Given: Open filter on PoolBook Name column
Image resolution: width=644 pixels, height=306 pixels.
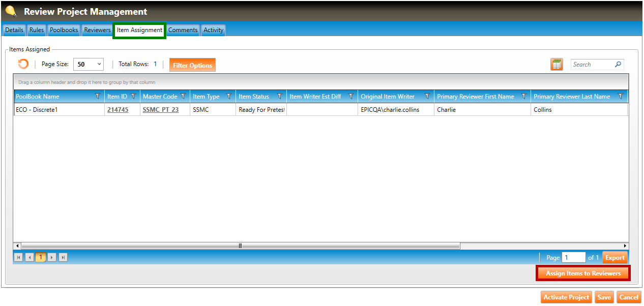Looking at the screenshot, I should (98, 97).
